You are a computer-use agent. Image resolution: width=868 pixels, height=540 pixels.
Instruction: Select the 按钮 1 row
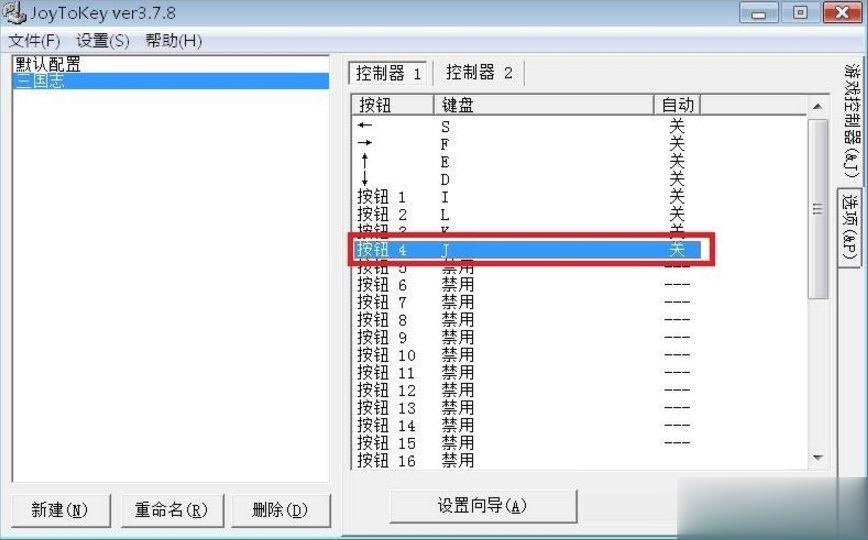527,197
